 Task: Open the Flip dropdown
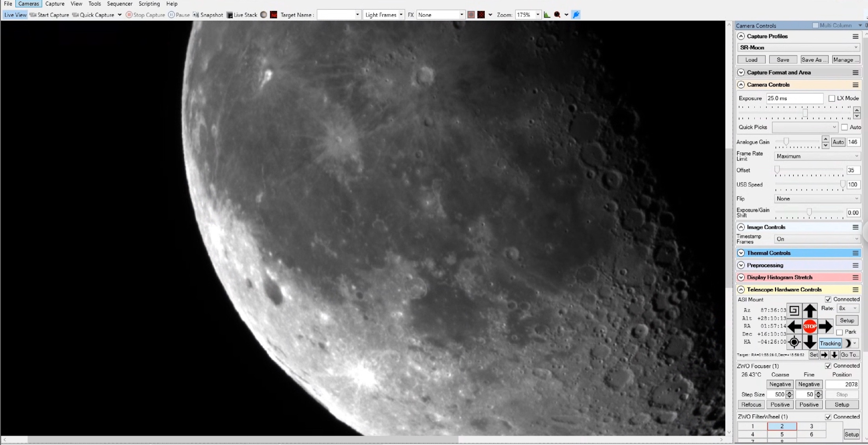click(817, 199)
